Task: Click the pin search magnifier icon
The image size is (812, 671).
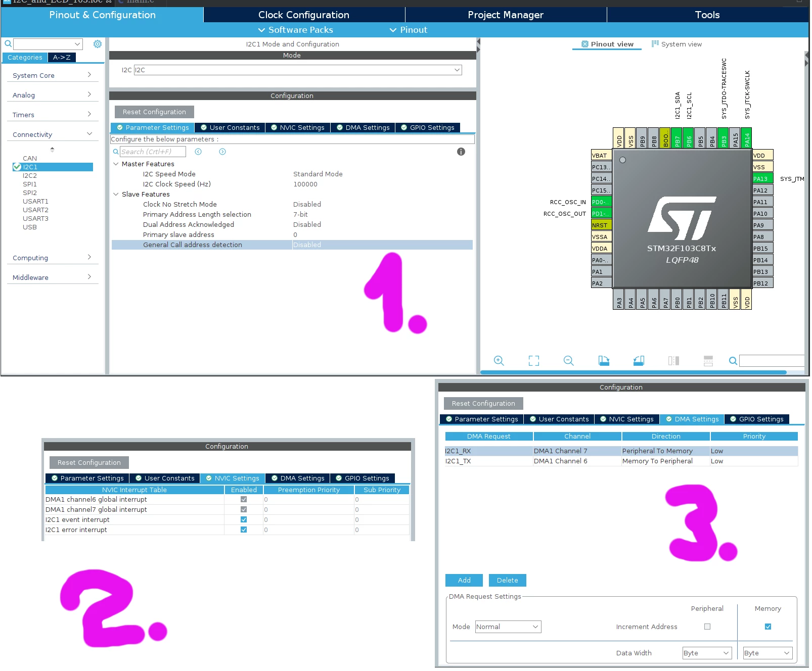Action: pyautogui.click(x=733, y=361)
